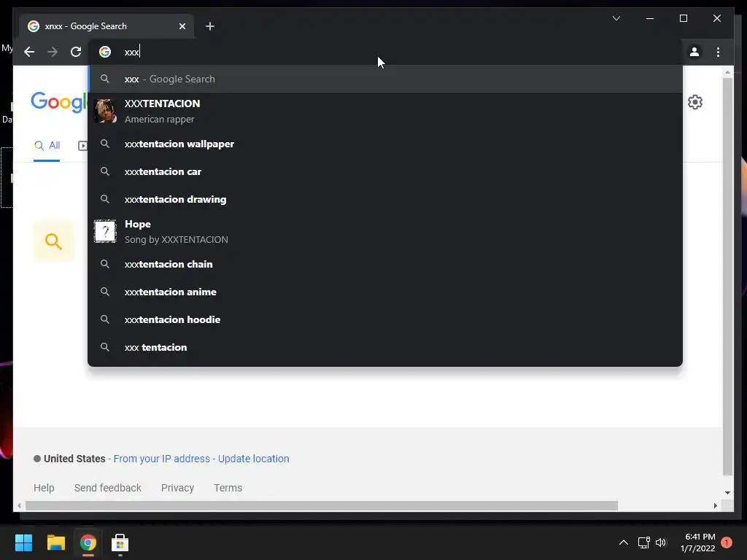Open File Explorer from the taskbar
This screenshot has height=560, width=747.
(x=55, y=542)
